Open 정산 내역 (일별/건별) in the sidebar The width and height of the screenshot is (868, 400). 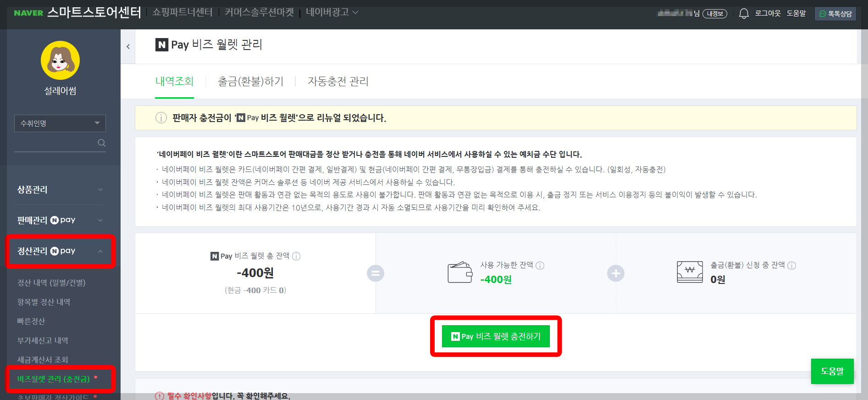click(51, 283)
